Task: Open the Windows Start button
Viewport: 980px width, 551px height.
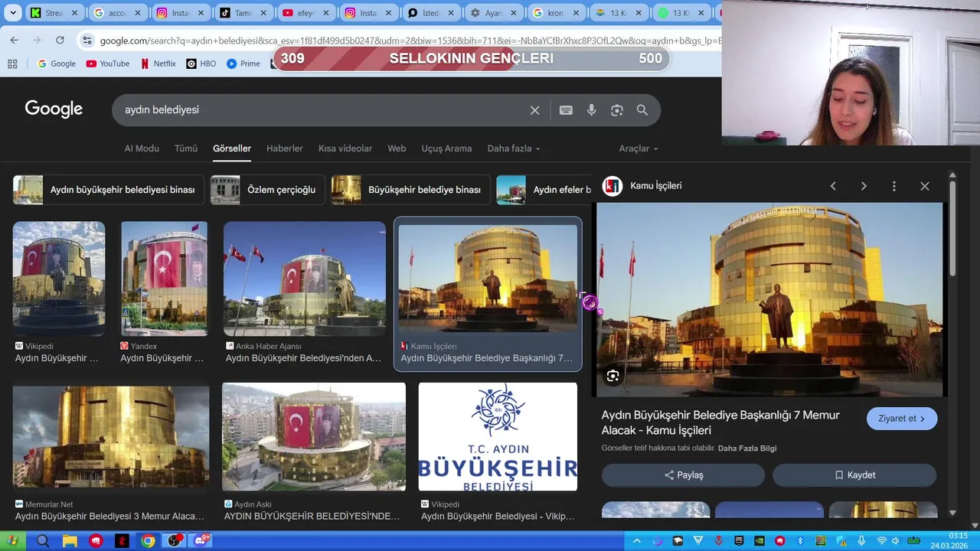Action: pos(12,541)
